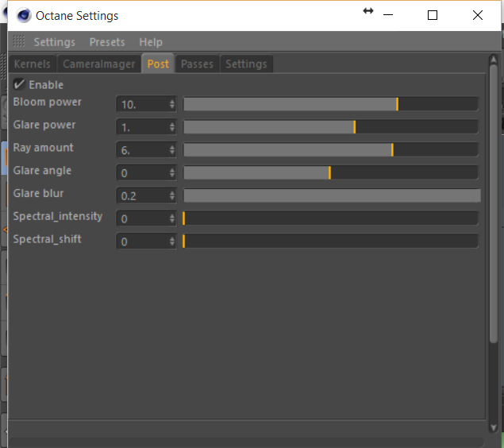Click the Spectral_intensity label
Image resolution: width=504 pixels, height=448 pixels.
click(x=58, y=216)
